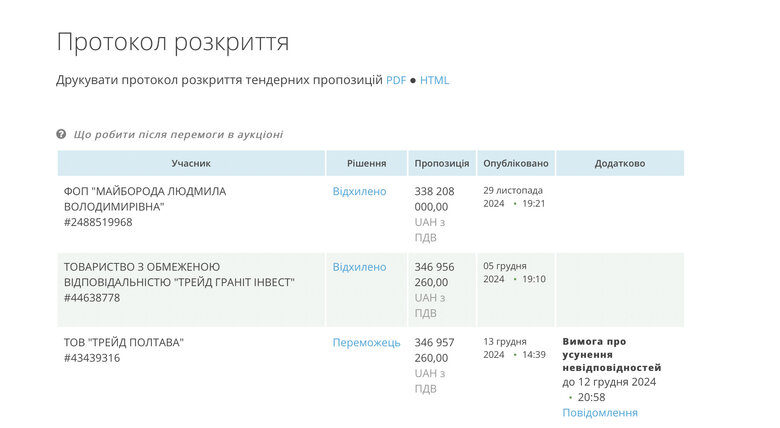Click the Учасник column header

tap(191, 163)
